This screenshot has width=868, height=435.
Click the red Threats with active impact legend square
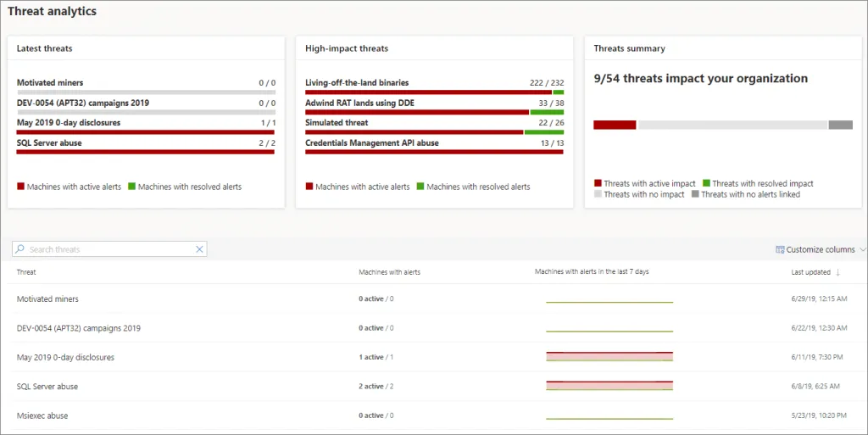coord(598,183)
